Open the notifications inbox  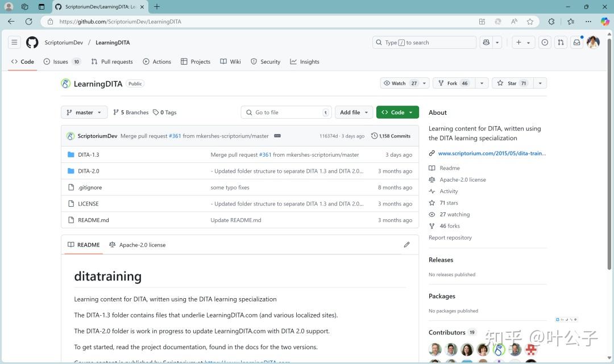pyautogui.click(x=577, y=42)
